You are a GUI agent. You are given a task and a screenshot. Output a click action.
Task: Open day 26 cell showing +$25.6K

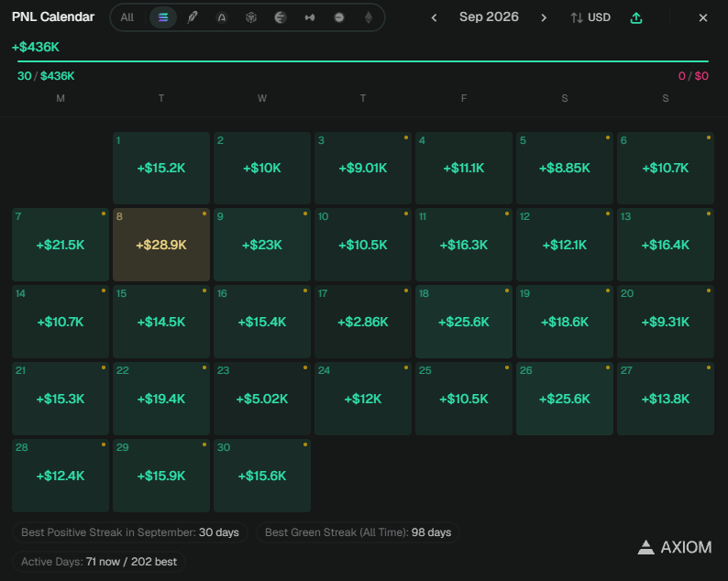click(565, 399)
